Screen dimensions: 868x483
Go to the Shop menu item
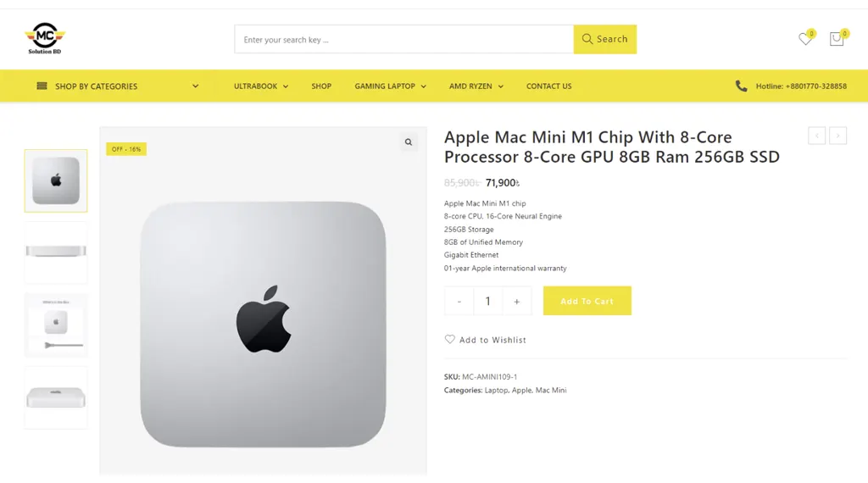(x=321, y=86)
